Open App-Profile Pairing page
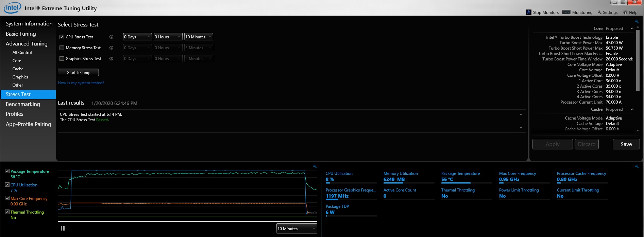This screenshot has height=237, width=644. point(28,124)
